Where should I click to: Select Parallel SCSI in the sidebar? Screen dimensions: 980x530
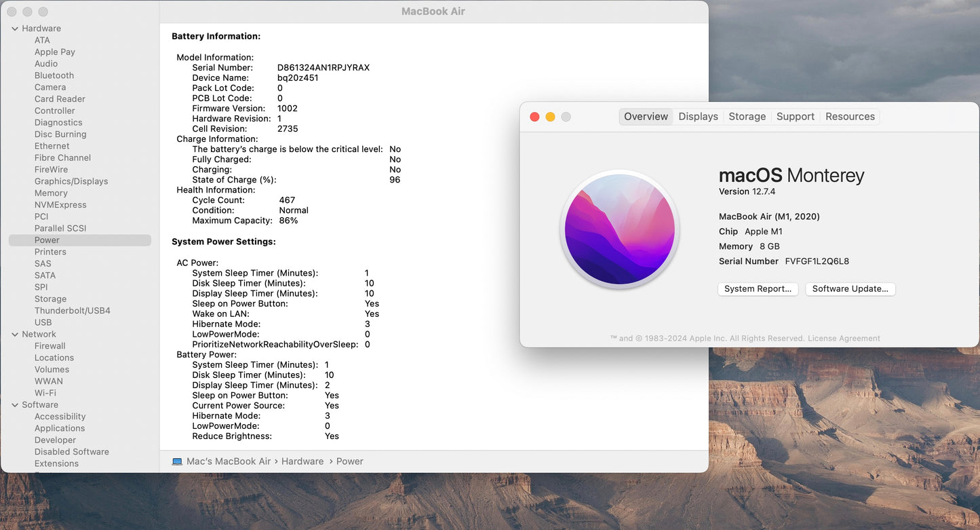[60, 228]
